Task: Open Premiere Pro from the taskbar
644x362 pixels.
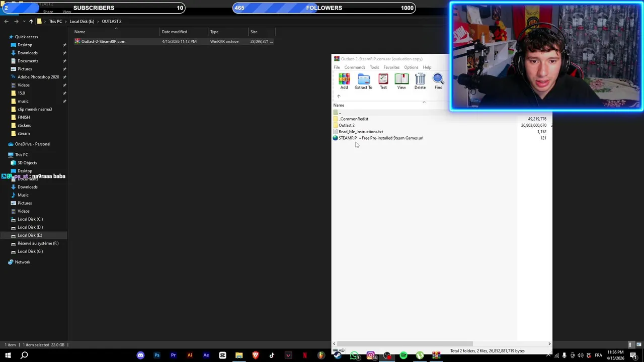Action: click(173, 355)
